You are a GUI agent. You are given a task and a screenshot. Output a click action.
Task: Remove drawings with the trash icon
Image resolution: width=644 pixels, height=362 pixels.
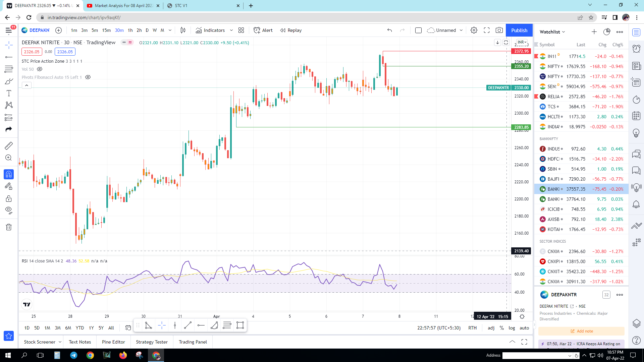click(x=9, y=227)
